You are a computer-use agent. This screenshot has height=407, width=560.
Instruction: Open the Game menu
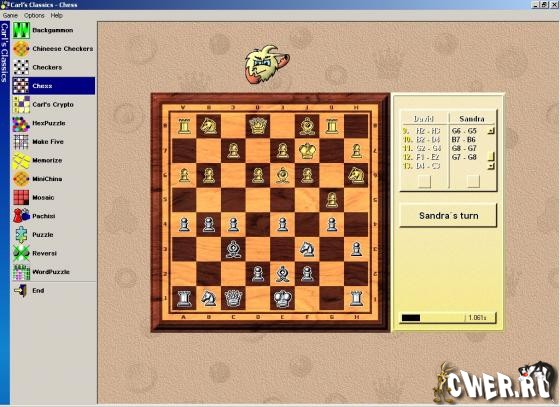coord(10,15)
